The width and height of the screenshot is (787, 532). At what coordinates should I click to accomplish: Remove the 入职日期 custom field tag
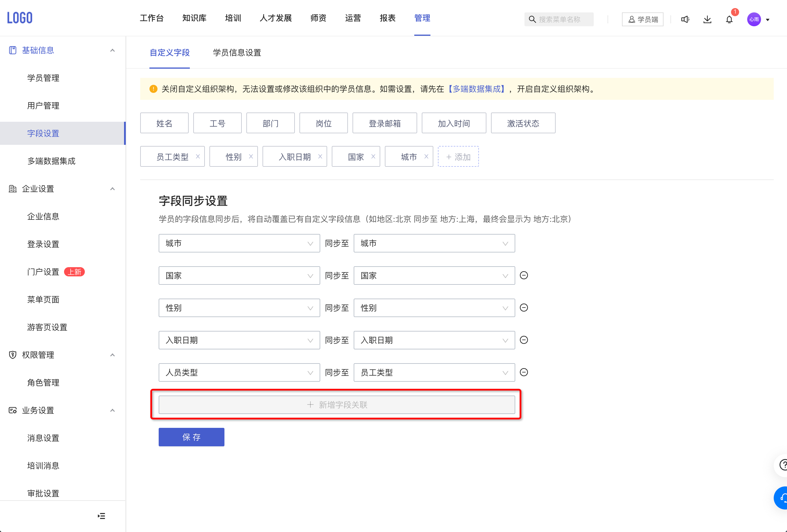320,156
